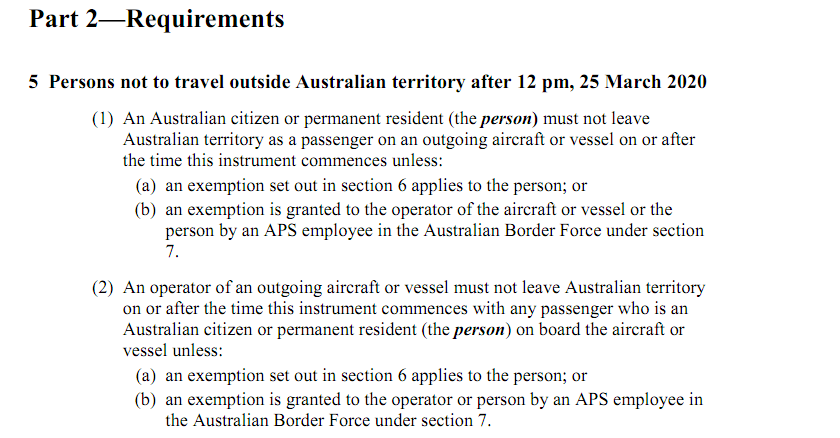Click the bold italic 'person' in subsection (2)
The image size is (840, 438).
[479, 330]
